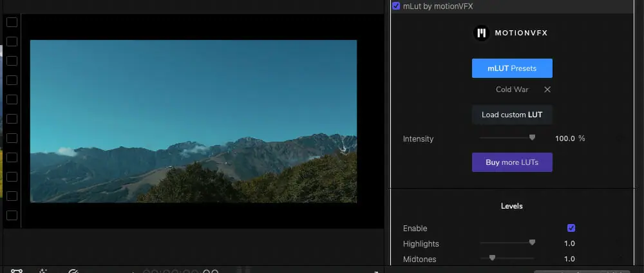Select the Transform tool icon below viewer

pos(17,271)
